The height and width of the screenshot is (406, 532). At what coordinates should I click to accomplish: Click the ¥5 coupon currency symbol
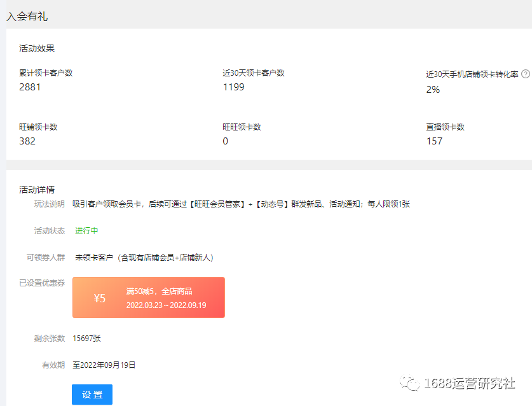click(99, 297)
